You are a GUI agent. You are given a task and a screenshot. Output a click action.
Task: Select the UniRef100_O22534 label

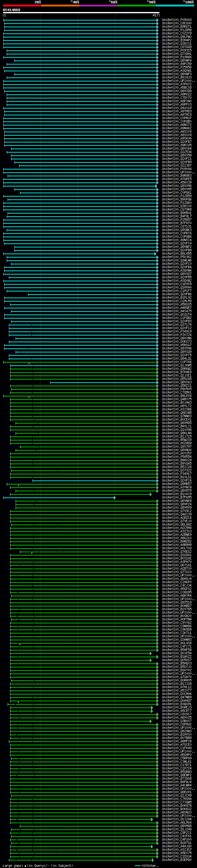[177, 152]
